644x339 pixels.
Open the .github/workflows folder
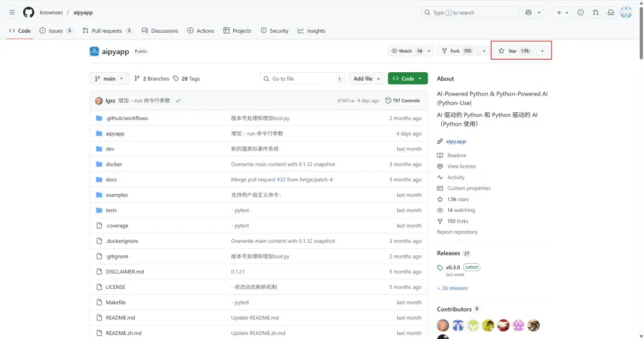coord(126,118)
